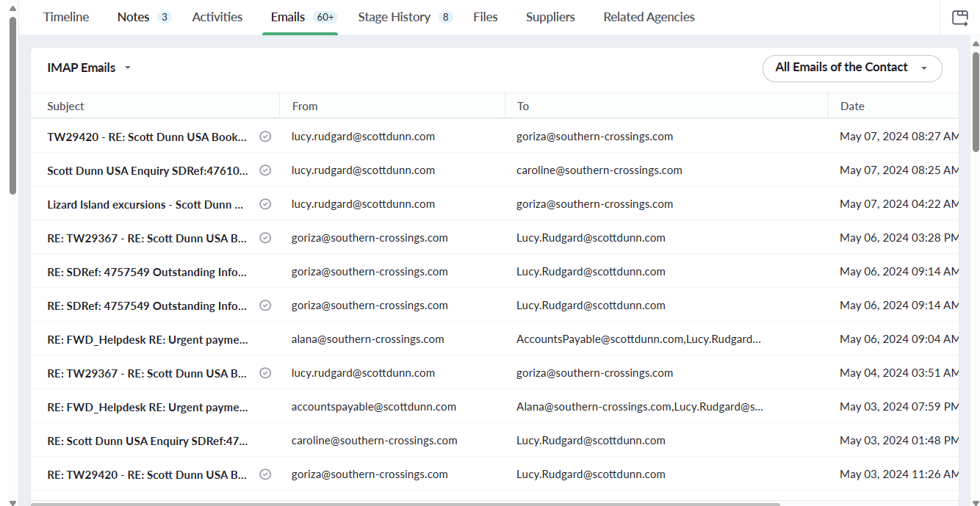
Task: Click date May 04, 2024 03:51 AM
Action: click(x=899, y=373)
